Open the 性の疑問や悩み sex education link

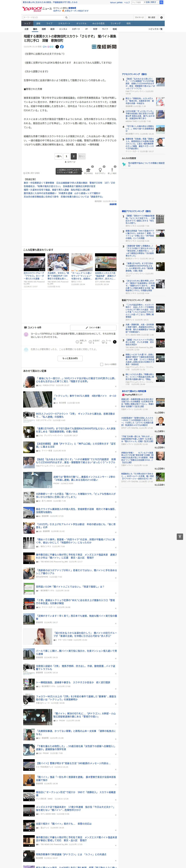pos(146,164)
